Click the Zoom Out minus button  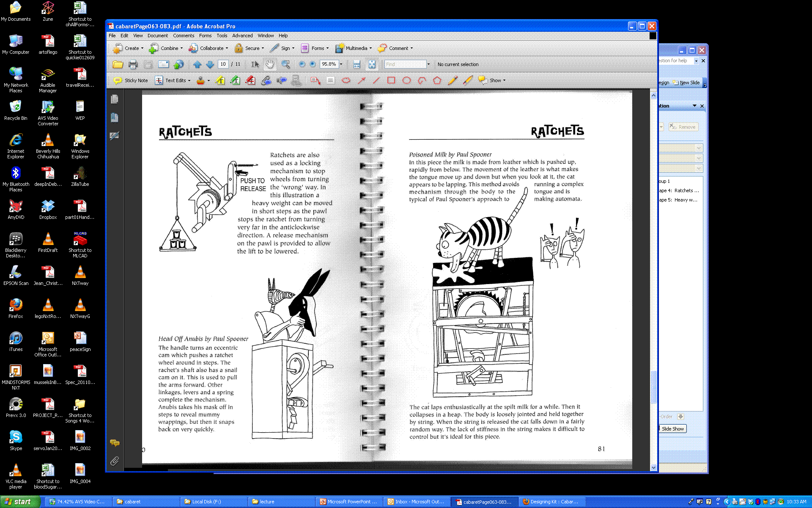pyautogui.click(x=302, y=64)
